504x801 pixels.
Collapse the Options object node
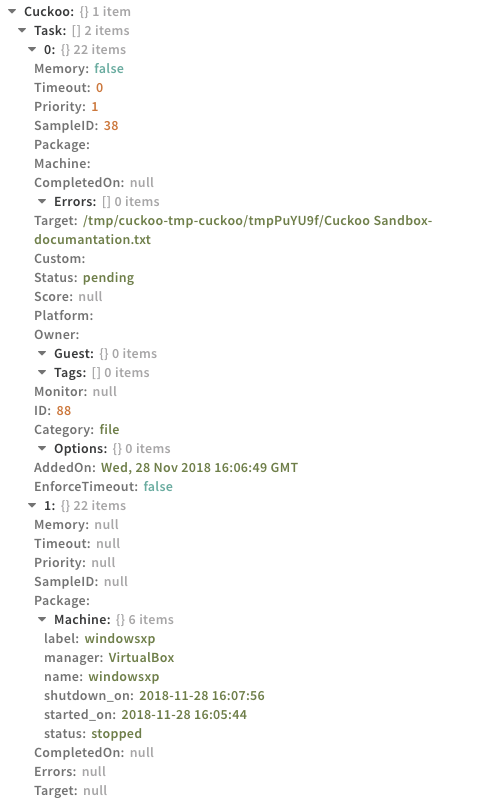[42, 449]
